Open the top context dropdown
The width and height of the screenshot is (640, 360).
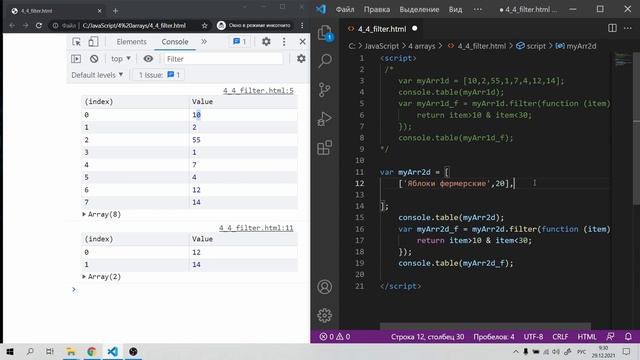pyautogui.click(x=121, y=59)
